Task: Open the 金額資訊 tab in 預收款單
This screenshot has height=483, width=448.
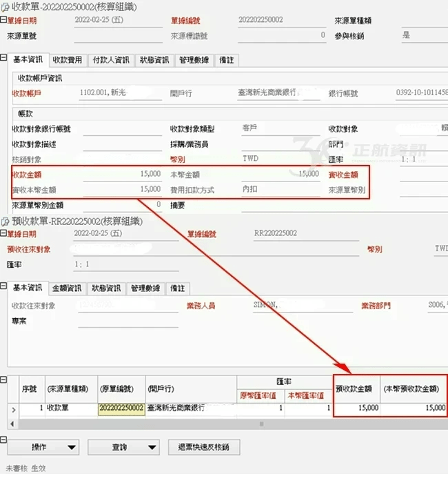Action: click(x=68, y=288)
